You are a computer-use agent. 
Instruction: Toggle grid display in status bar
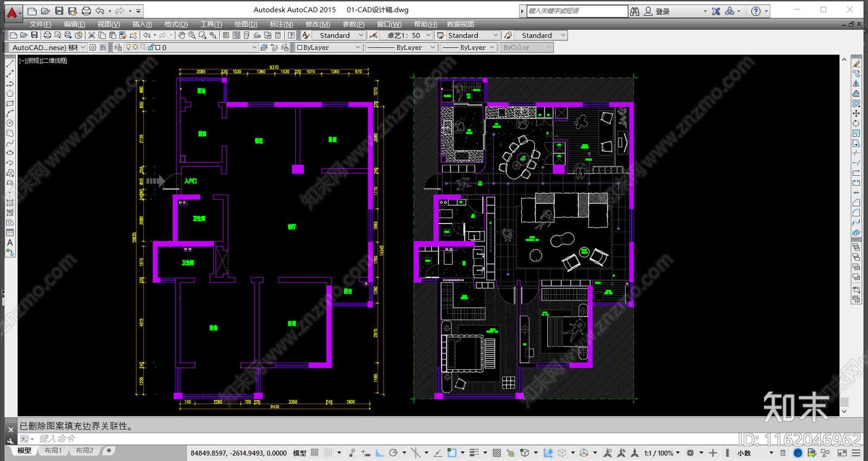click(315, 452)
